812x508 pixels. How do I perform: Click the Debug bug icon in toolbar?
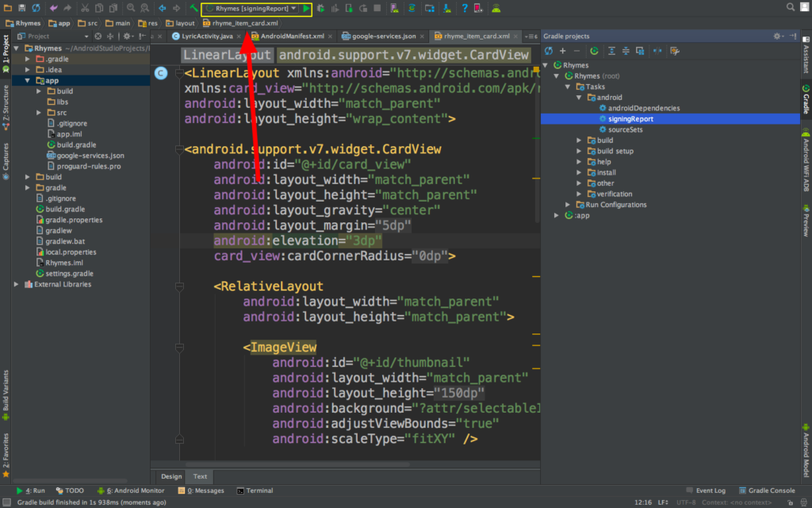[320, 8]
